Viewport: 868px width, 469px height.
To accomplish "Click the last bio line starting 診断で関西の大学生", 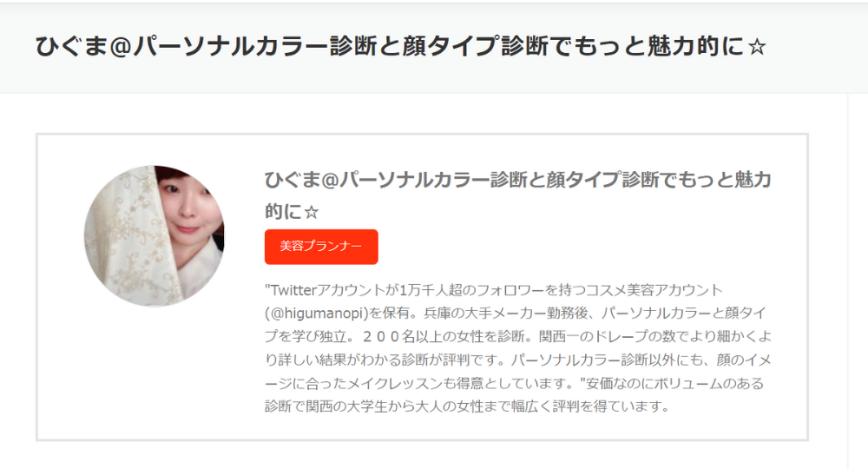I will [467, 406].
